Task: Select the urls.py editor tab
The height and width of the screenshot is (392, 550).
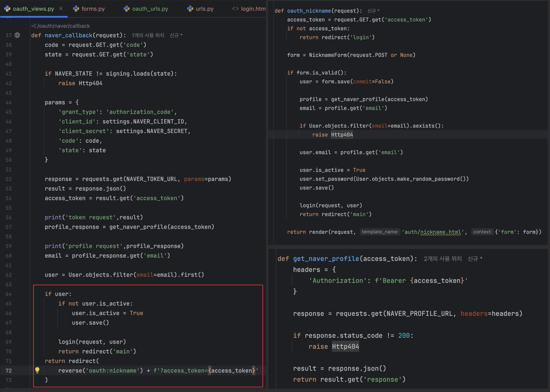Action: click(x=205, y=9)
